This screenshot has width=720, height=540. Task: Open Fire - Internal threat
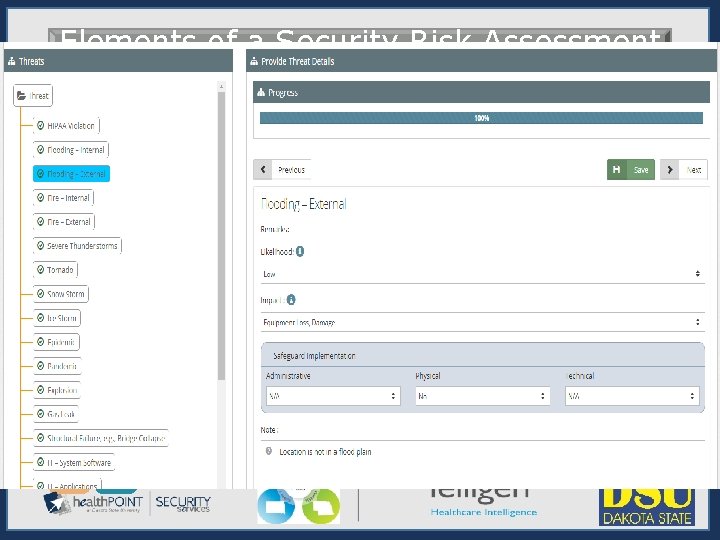(63, 198)
